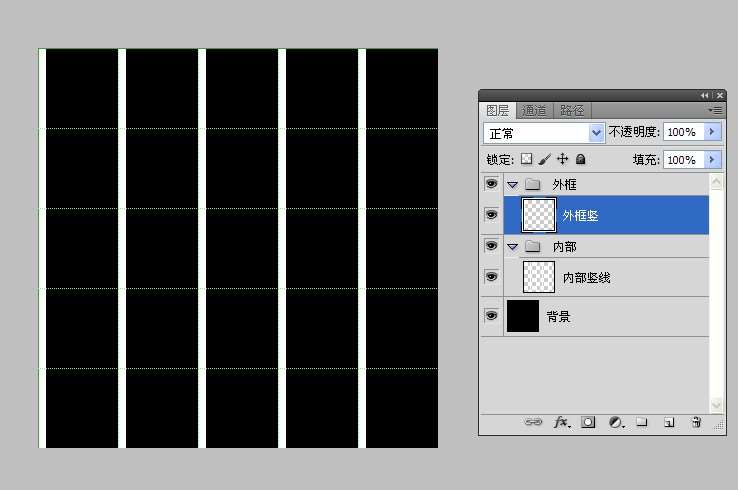Lock layer position with move icon
The image size is (738, 490).
click(x=562, y=159)
